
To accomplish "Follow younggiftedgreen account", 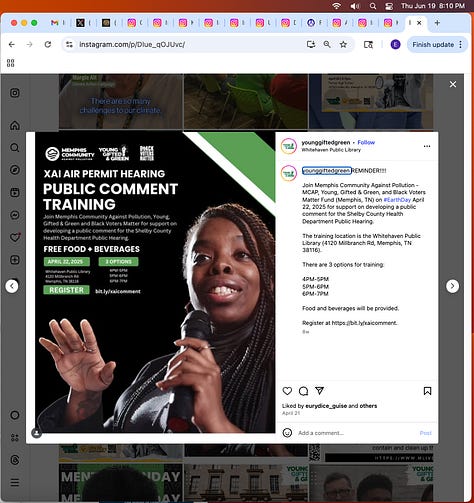I will click(366, 142).
